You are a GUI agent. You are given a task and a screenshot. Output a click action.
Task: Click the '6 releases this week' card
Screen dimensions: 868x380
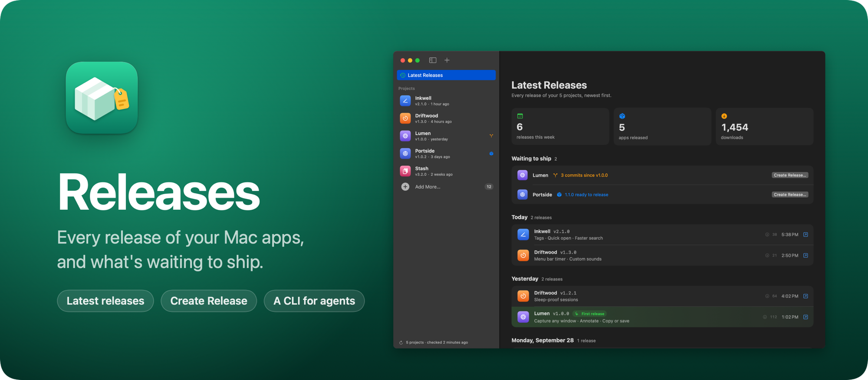pos(560,126)
